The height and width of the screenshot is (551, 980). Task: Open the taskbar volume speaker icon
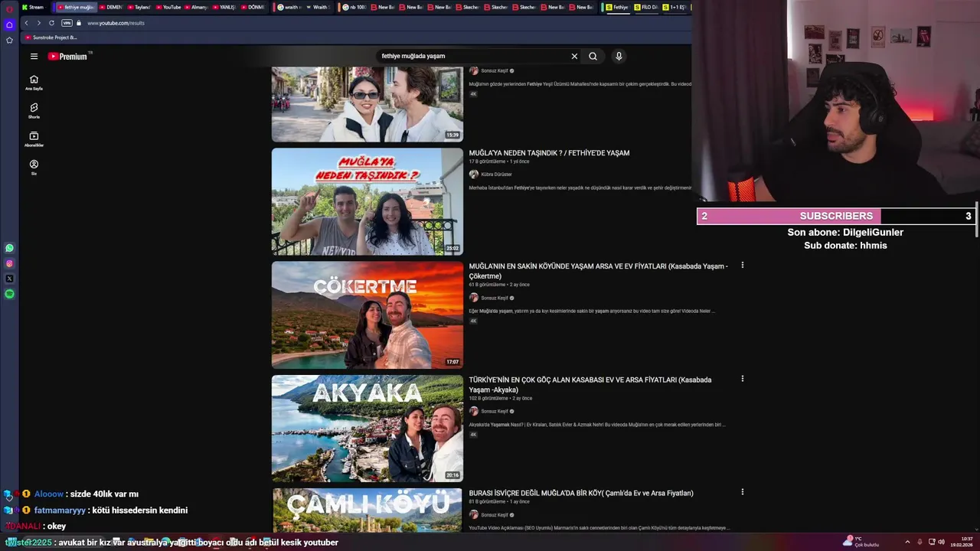[x=941, y=542]
